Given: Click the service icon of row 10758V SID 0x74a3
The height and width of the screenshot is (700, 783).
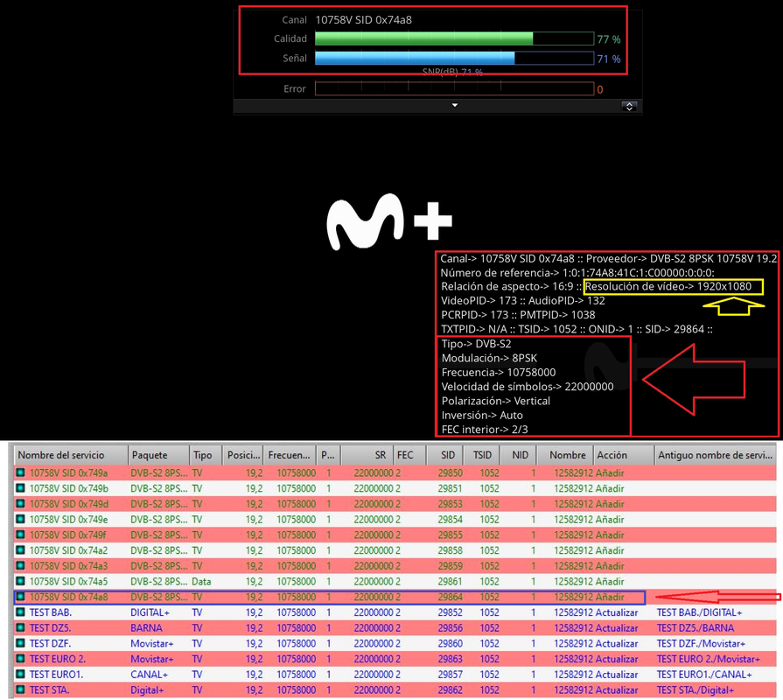Looking at the screenshot, I should [20, 565].
